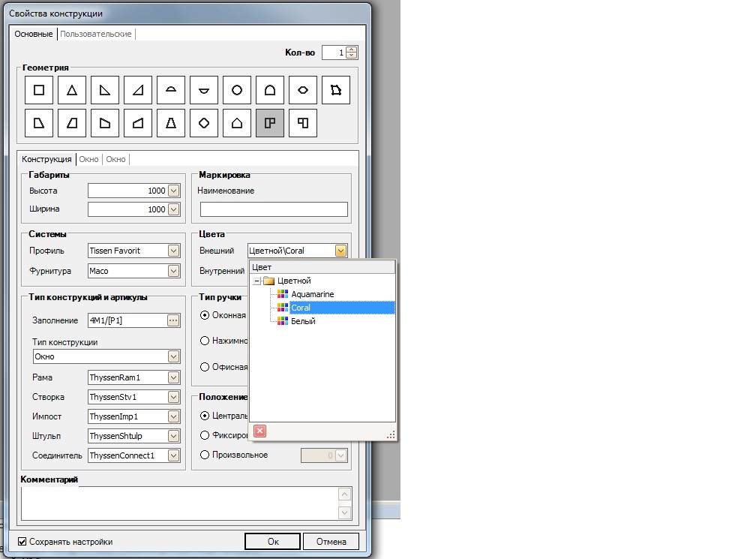The image size is (756, 559).
Task: Choose the diamond geometry shape
Action: click(204, 123)
